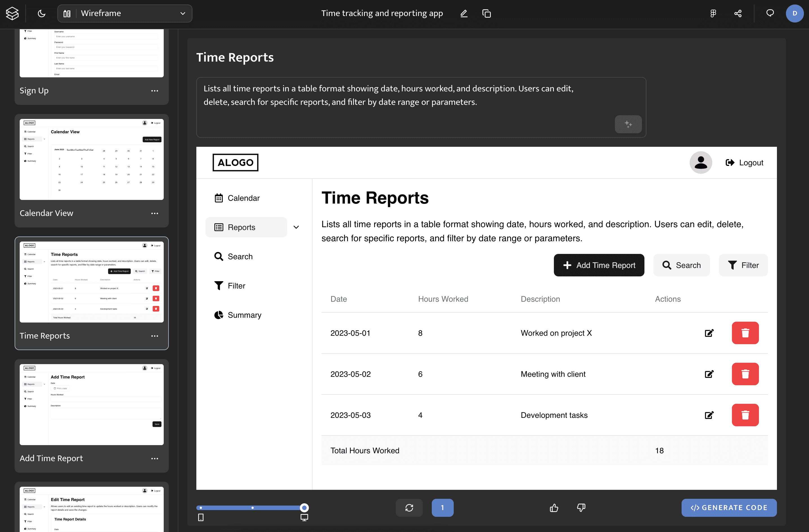Open Summary in preview sidebar
The height and width of the screenshot is (532, 809).
pyautogui.click(x=238, y=315)
